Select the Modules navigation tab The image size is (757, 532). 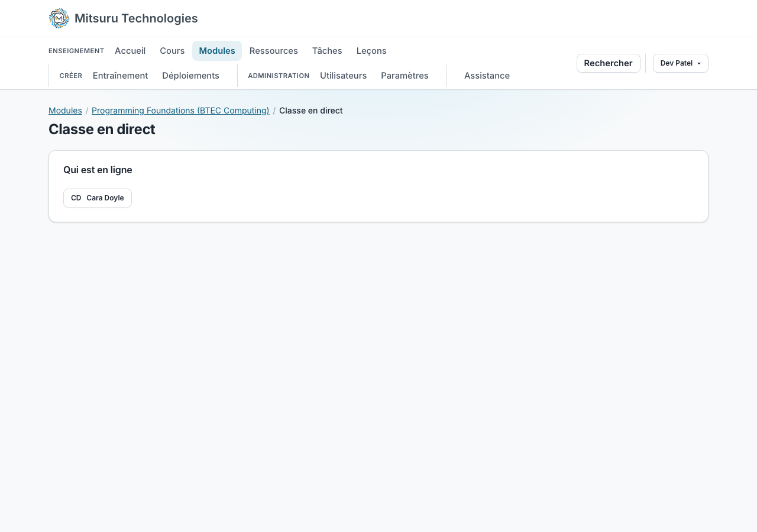(x=217, y=51)
